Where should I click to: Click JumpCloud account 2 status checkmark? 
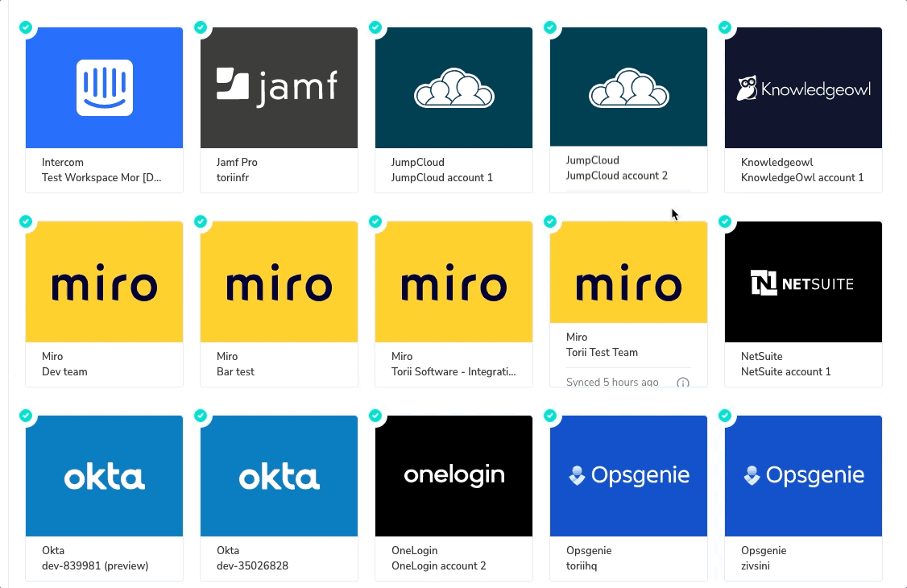click(550, 27)
